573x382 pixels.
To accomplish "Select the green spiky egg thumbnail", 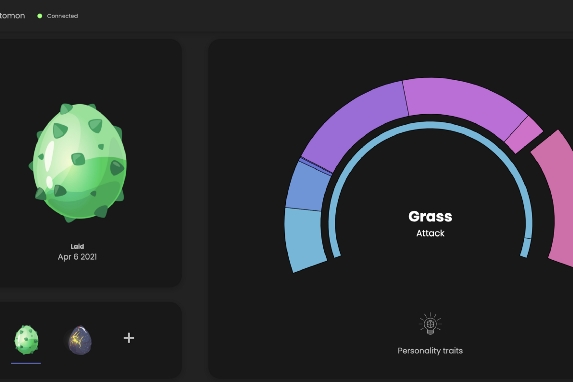I will point(26,340).
